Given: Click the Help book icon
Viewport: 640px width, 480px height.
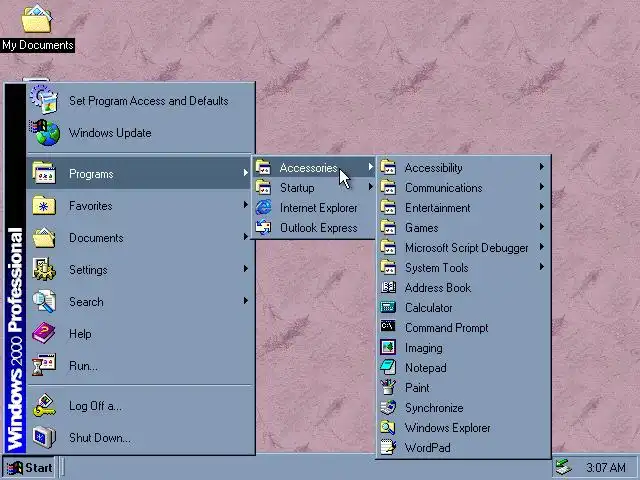Looking at the screenshot, I should (44, 333).
